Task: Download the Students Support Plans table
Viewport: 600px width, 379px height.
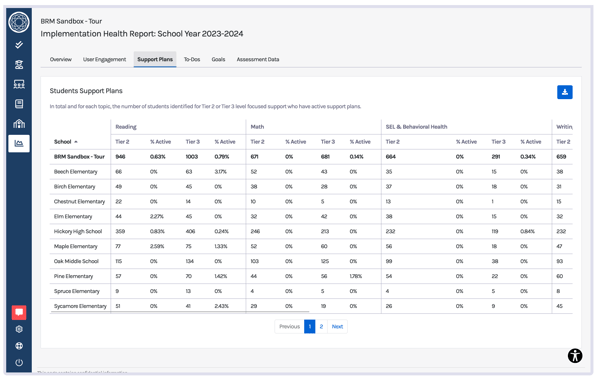Action: click(x=564, y=92)
